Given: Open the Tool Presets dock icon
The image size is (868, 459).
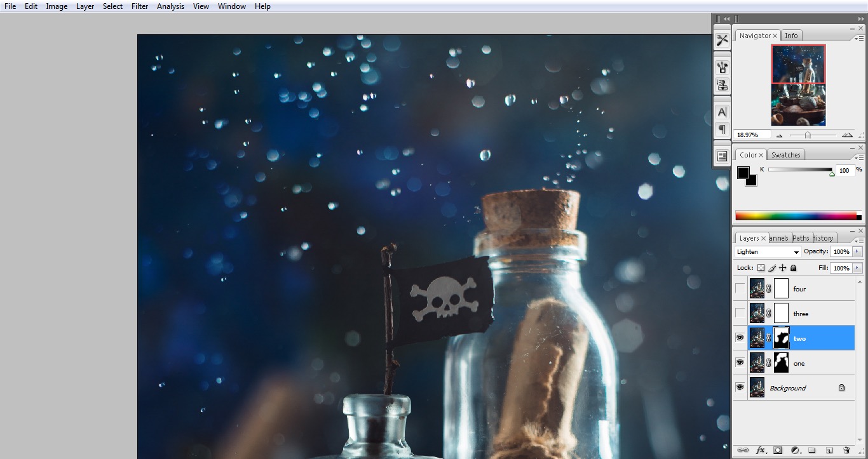Looking at the screenshot, I should point(722,40).
